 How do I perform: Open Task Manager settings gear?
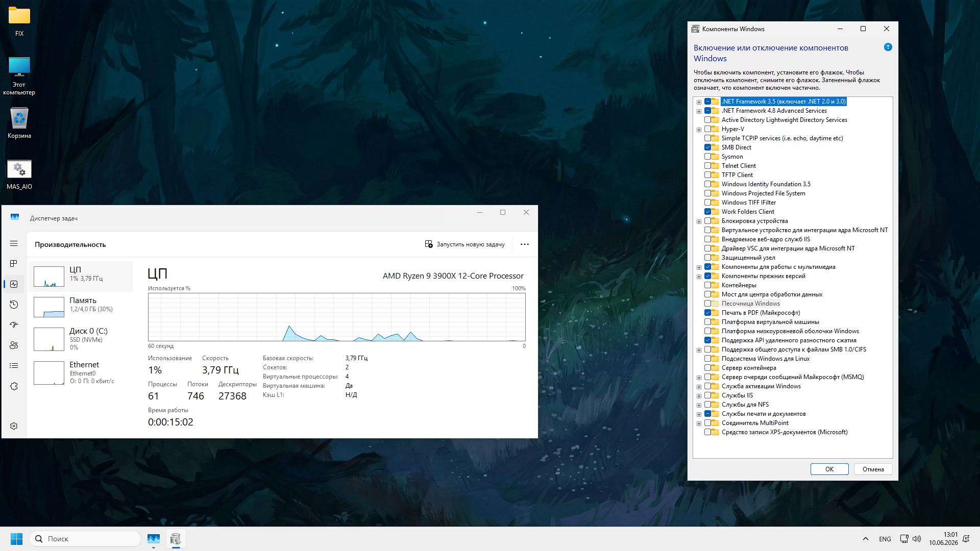(14, 426)
